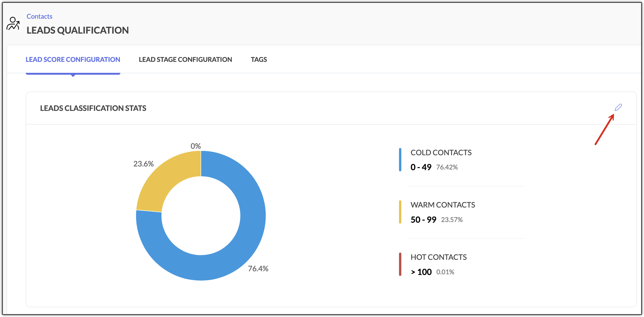Click the Hot Contacts legend label

point(438,257)
